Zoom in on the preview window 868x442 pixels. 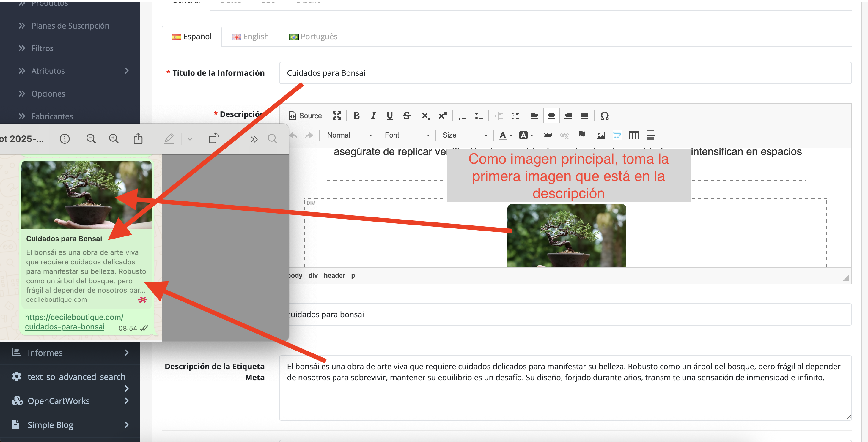pyautogui.click(x=114, y=139)
